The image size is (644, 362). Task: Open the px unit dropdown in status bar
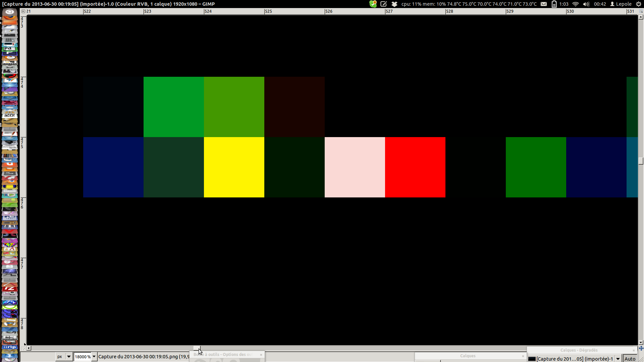(68, 357)
